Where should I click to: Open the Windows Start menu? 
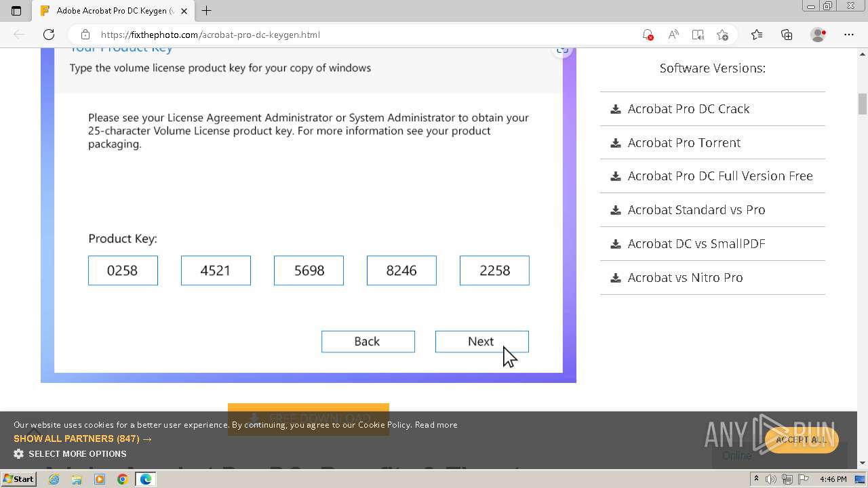(18, 479)
